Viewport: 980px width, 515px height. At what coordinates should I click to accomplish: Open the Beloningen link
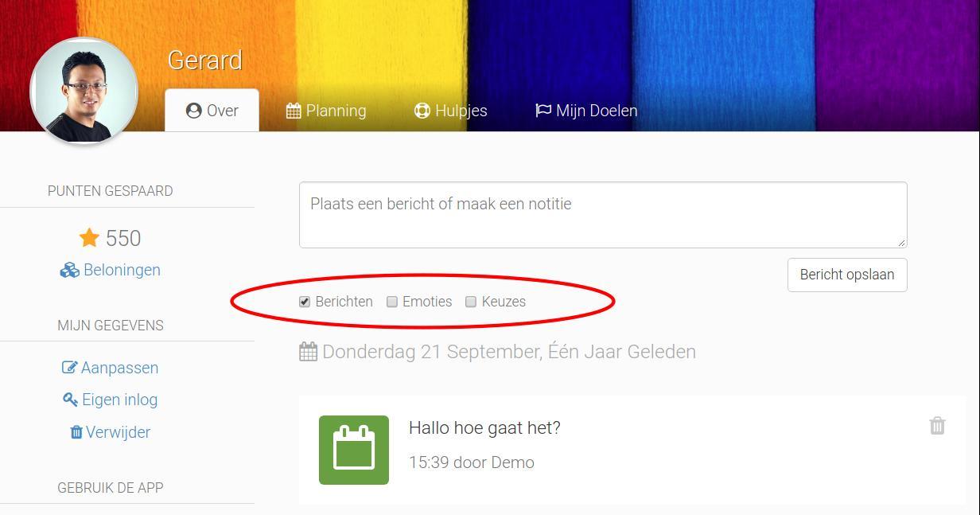110,270
